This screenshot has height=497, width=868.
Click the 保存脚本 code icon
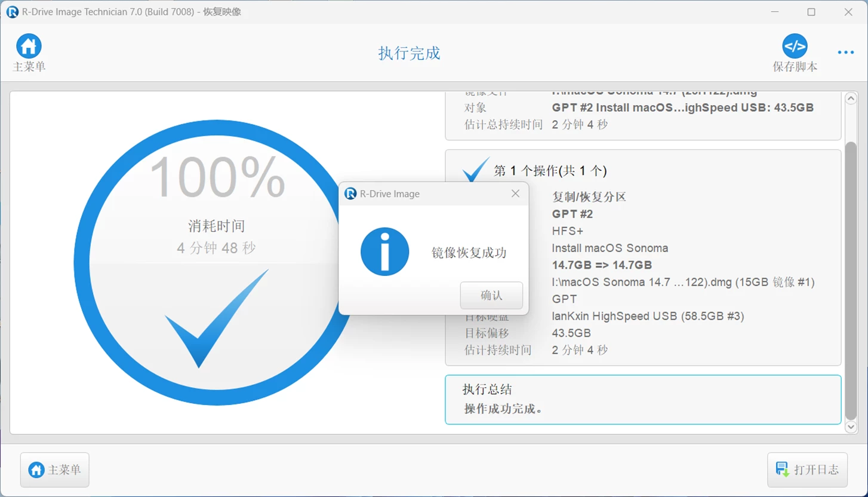coord(795,46)
